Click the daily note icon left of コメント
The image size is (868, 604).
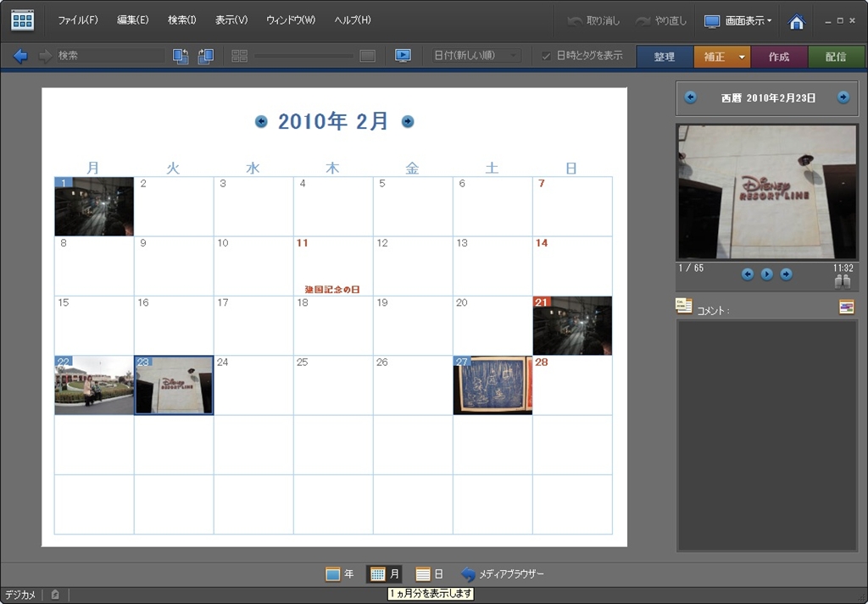pyautogui.click(x=683, y=306)
